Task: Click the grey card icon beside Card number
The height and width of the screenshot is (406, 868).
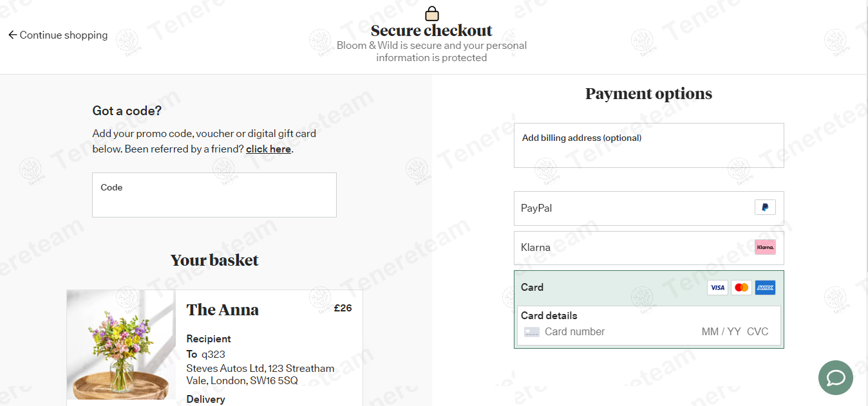Action: (x=532, y=332)
